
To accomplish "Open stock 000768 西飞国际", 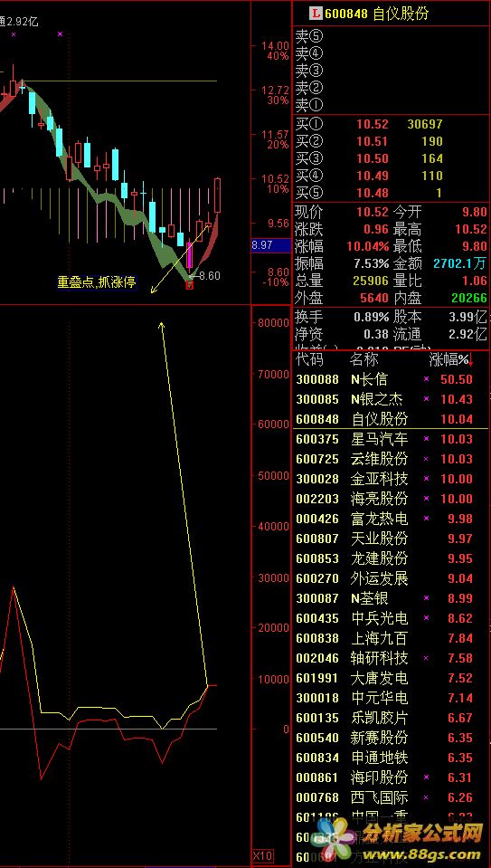I will [391, 797].
